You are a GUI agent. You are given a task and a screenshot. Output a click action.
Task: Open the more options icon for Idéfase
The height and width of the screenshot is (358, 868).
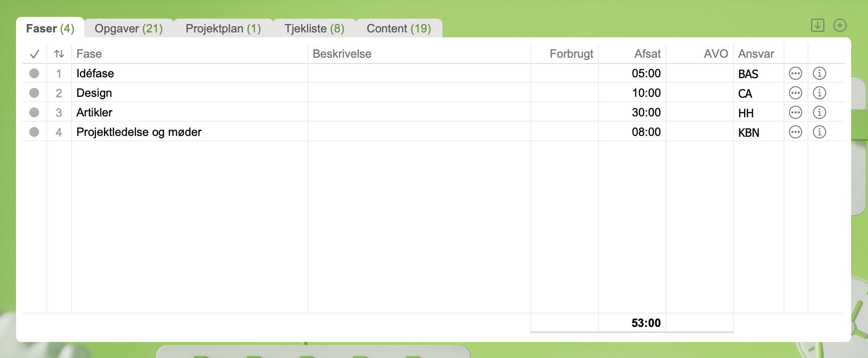pos(795,73)
